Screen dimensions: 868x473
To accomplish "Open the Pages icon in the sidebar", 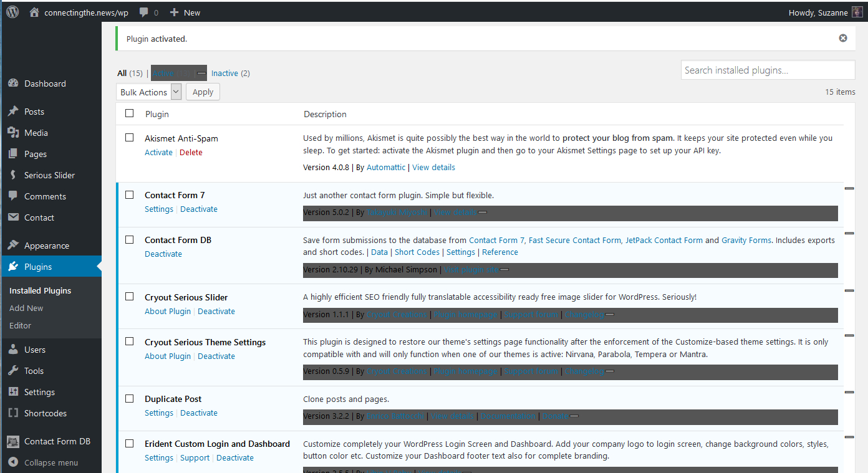I will point(13,154).
